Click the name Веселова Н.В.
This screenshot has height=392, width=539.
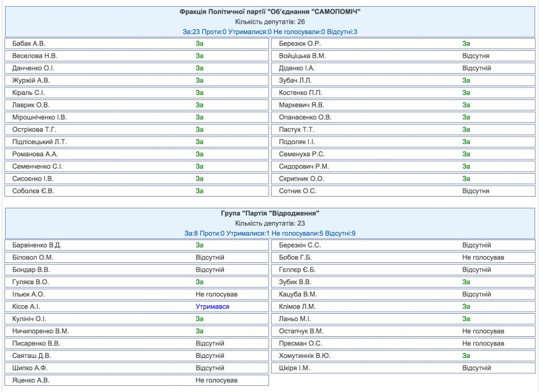coord(35,56)
